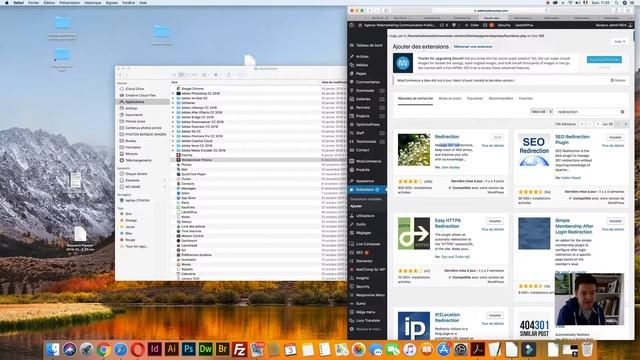Open App Store from the Dock

click(444, 349)
